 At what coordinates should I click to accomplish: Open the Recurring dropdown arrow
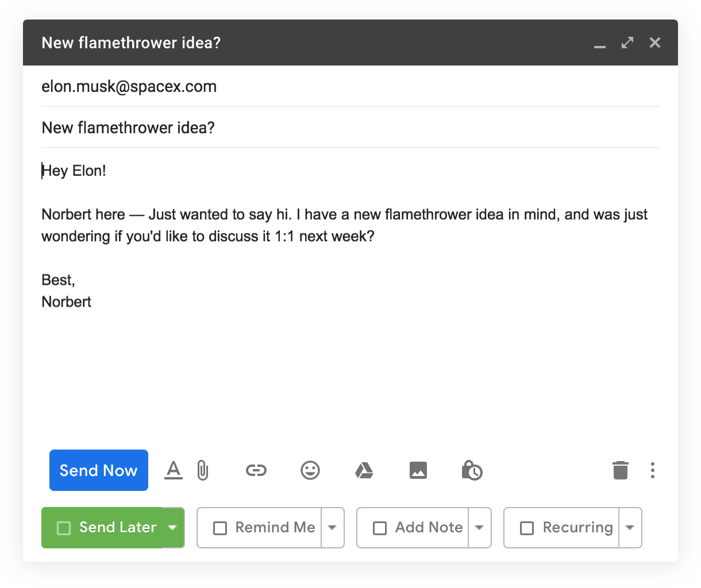click(630, 528)
